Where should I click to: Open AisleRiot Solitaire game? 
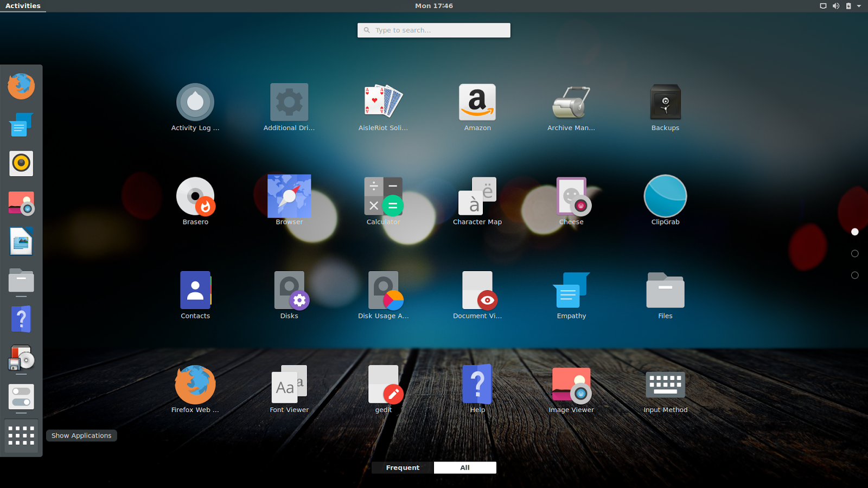383,107
